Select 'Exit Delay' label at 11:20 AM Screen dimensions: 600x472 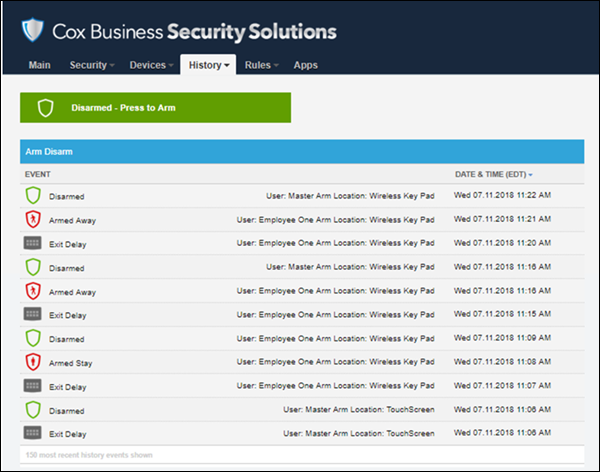[68, 245]
